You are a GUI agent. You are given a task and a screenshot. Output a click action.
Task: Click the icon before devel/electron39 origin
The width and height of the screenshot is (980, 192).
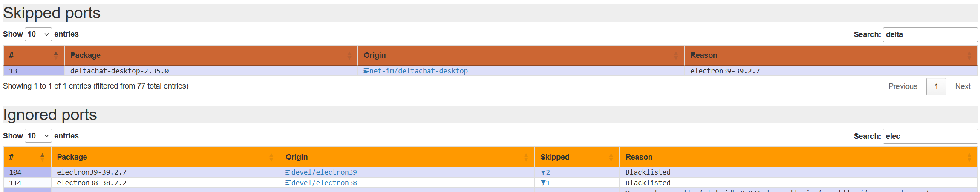click(288, 172)
